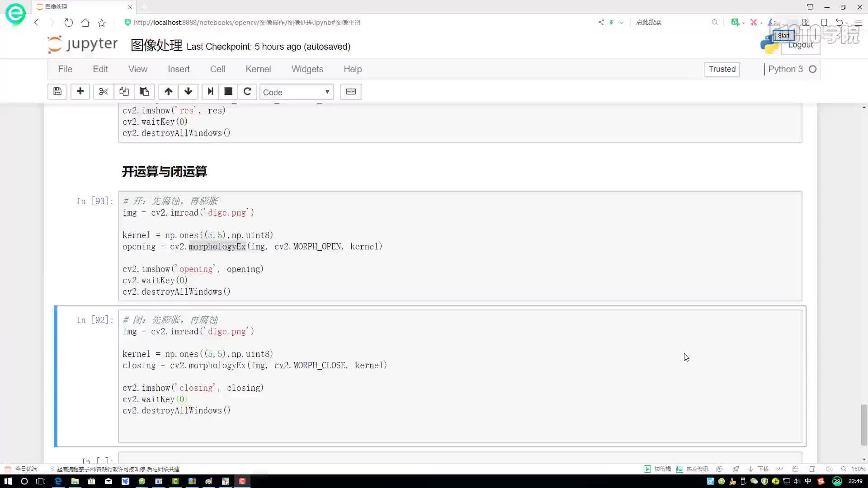Viewport: 868px width, 488px height.
Task: Click the localhost URL address bar
Action: click(247, 22)
